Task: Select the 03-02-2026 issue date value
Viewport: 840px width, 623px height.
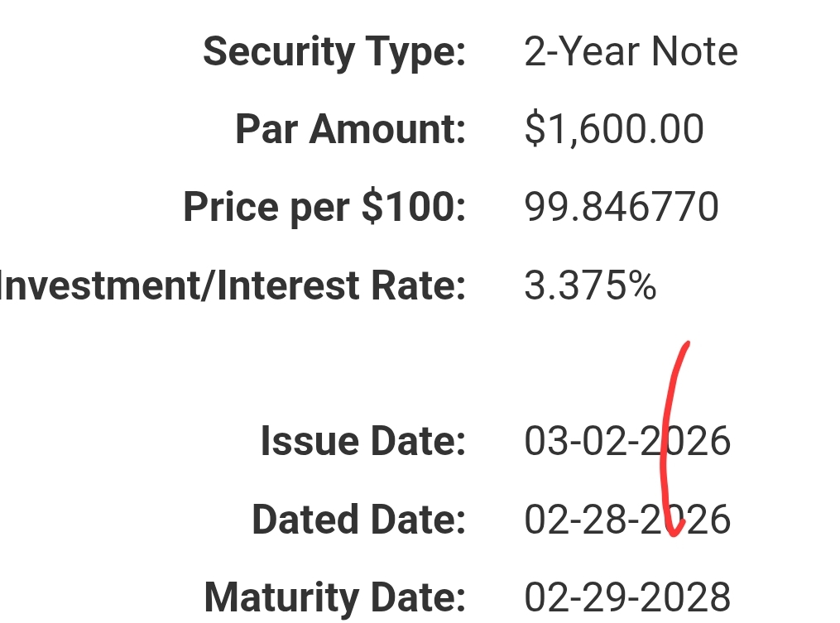Action: 627,442
